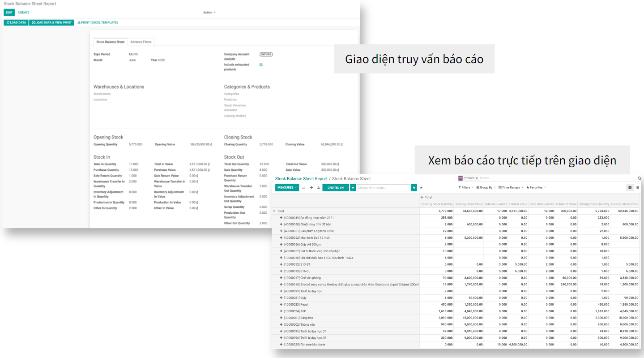Click the right arrow after time range field
This screenshot has height=358, width=644.
point(414,188)
